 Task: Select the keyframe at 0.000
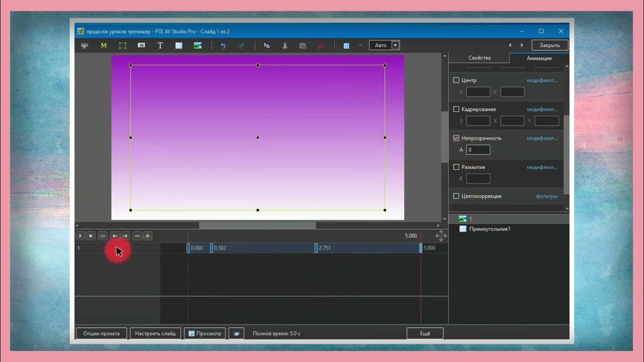pos(188,248)
